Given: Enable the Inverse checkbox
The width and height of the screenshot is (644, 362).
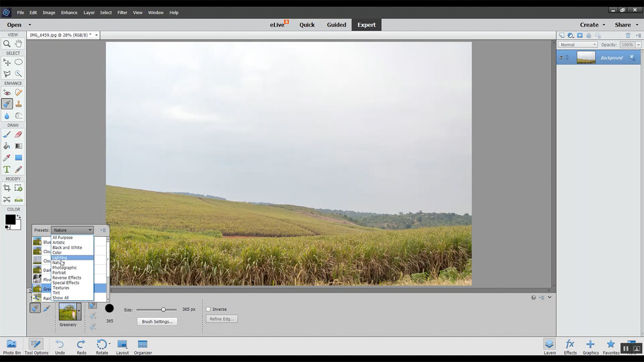Looking at the screenshot, I should click(x=208, y=309).
